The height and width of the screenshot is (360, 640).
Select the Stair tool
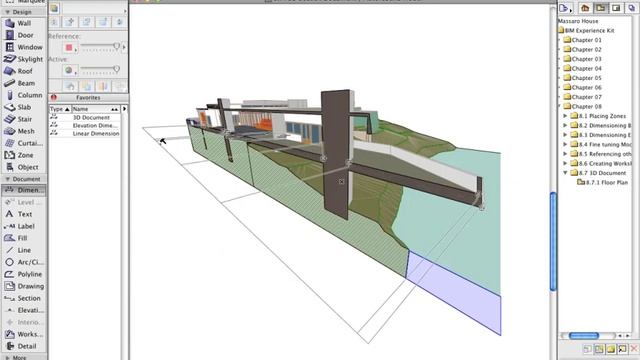pos(24,119)
